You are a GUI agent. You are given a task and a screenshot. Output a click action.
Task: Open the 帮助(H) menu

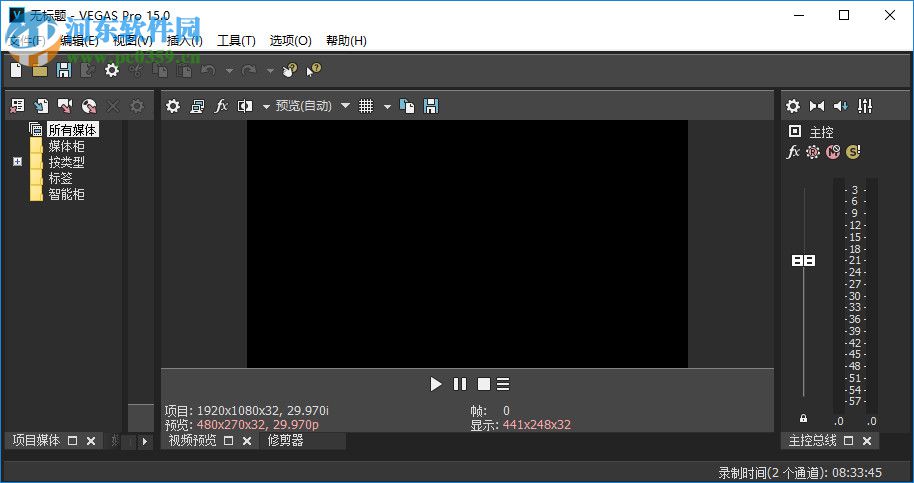click(x=346, y=41)
